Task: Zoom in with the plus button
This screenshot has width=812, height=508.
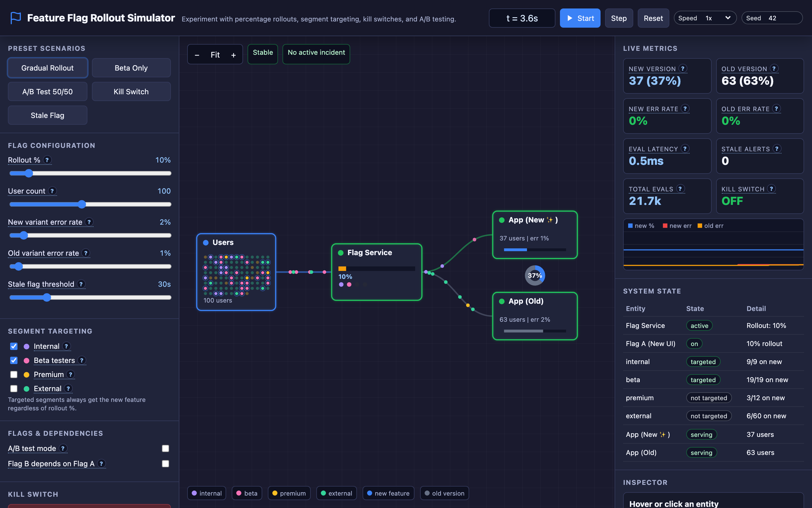Action: coord(233,55)
